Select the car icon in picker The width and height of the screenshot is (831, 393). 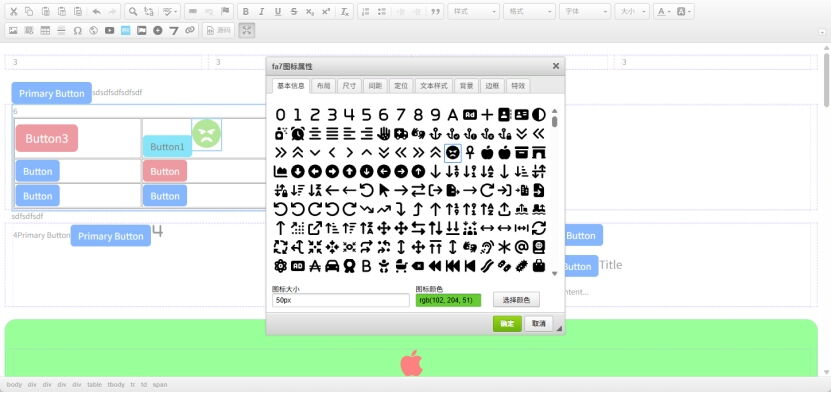click(x=332, y=266)
